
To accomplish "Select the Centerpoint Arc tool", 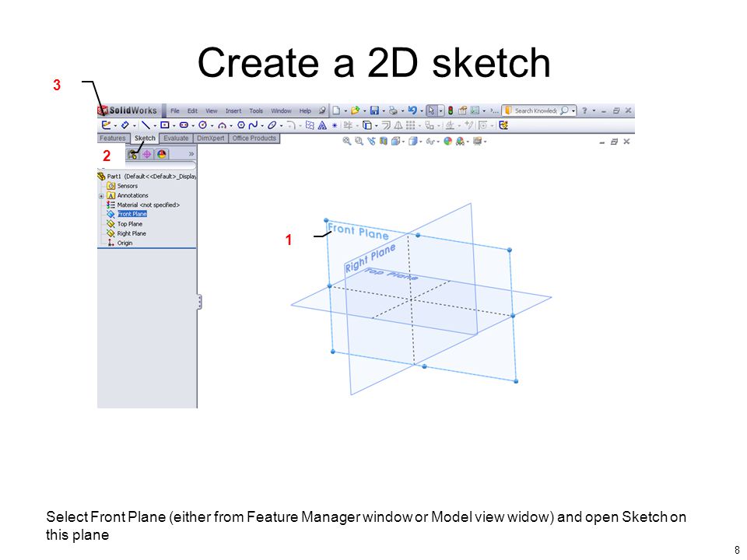I will click(222, 126).
